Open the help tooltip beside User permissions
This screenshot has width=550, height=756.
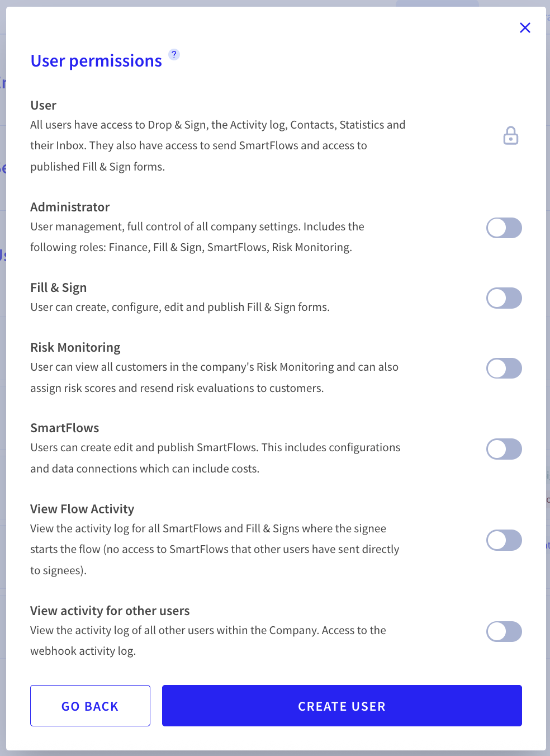174,54
